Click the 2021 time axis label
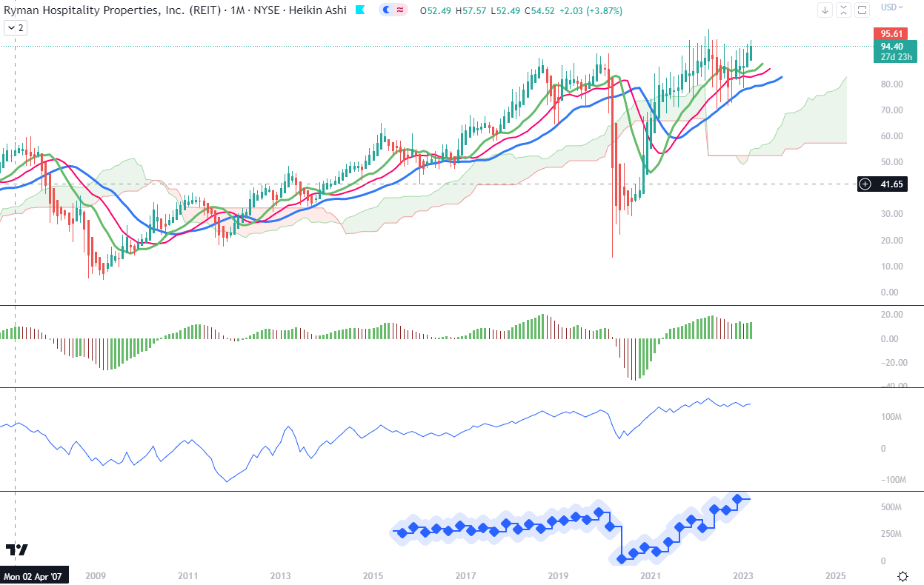Viewport: 924px width, 585px height. tap(651, 576)
